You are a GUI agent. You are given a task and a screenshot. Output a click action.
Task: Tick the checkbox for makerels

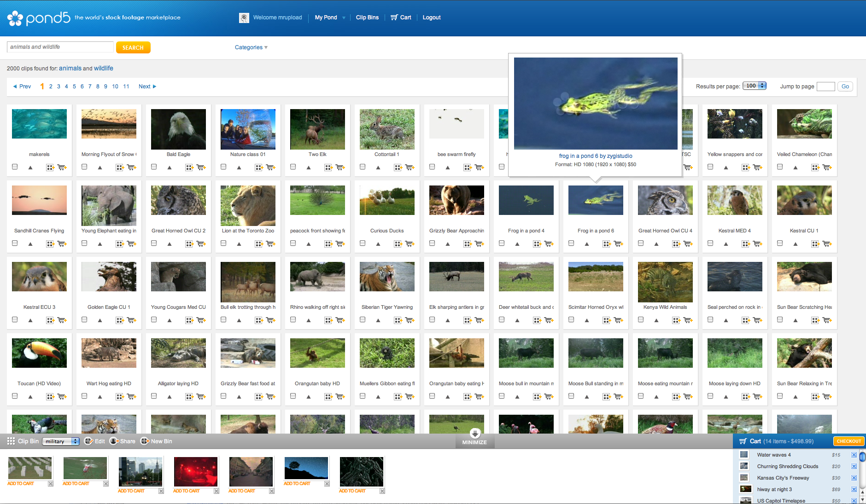[15, 167]
